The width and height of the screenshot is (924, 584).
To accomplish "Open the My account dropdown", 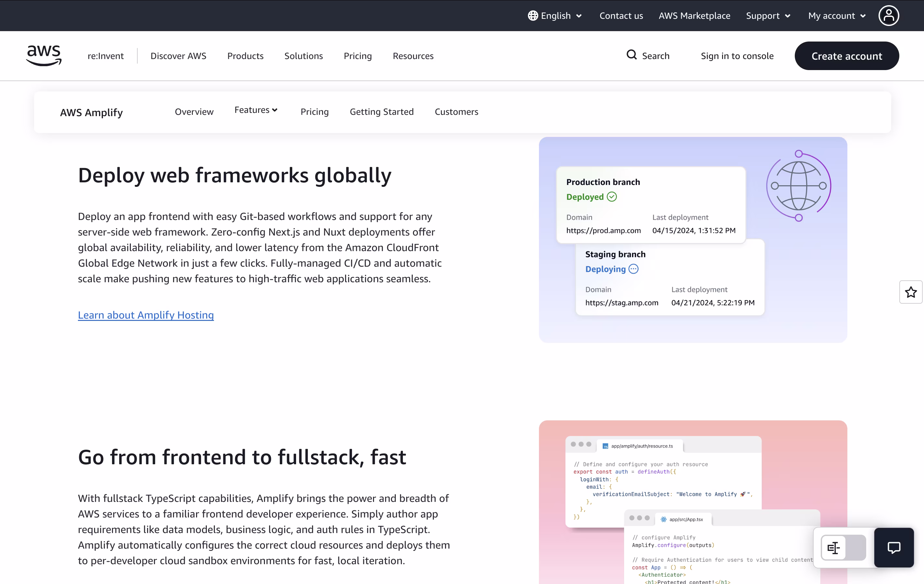I will pyautogui.click(x=837, y=16).
